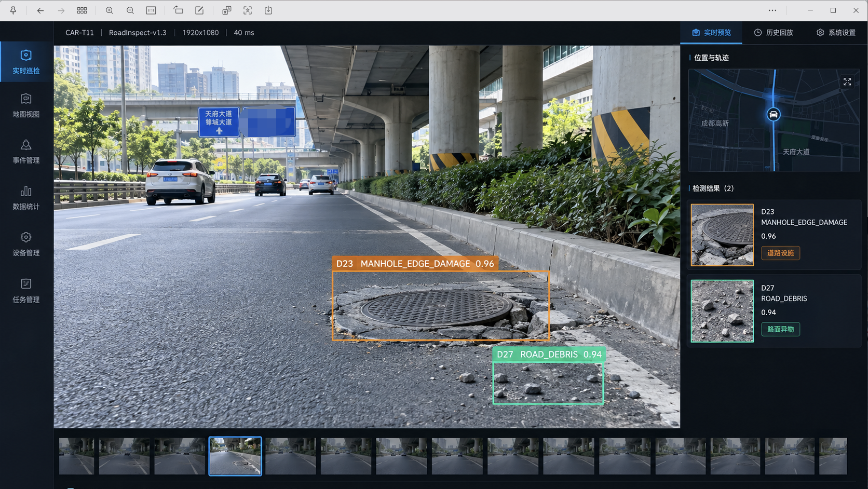Image resolution: width=868 pixels, height=489 pixels.
Task: Click the 0.96 confidence in D23 card
Action: point(768,236)
